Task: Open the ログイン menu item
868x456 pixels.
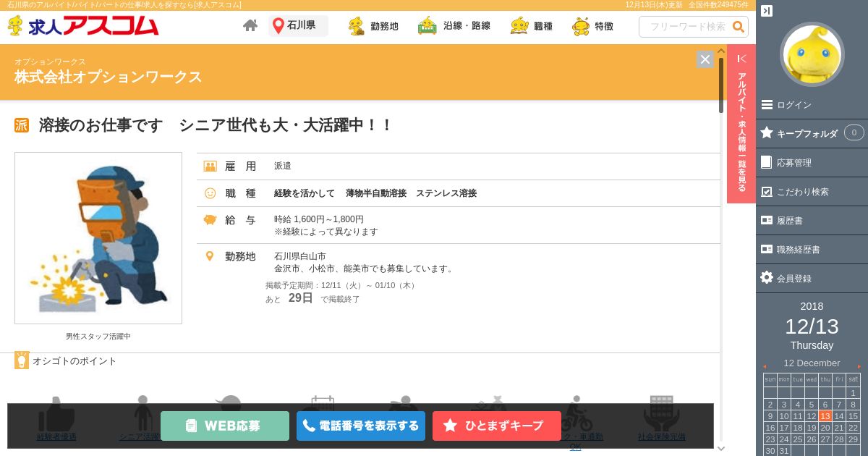Action: [x=812, y=105]
